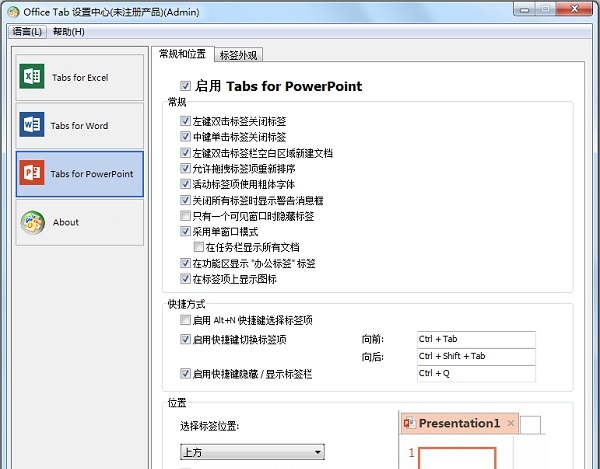Image resolution: width=600 pixels, height=469 pixels.
Task: Click the Office Tab title bar icon
Action: tap(13, 12)
